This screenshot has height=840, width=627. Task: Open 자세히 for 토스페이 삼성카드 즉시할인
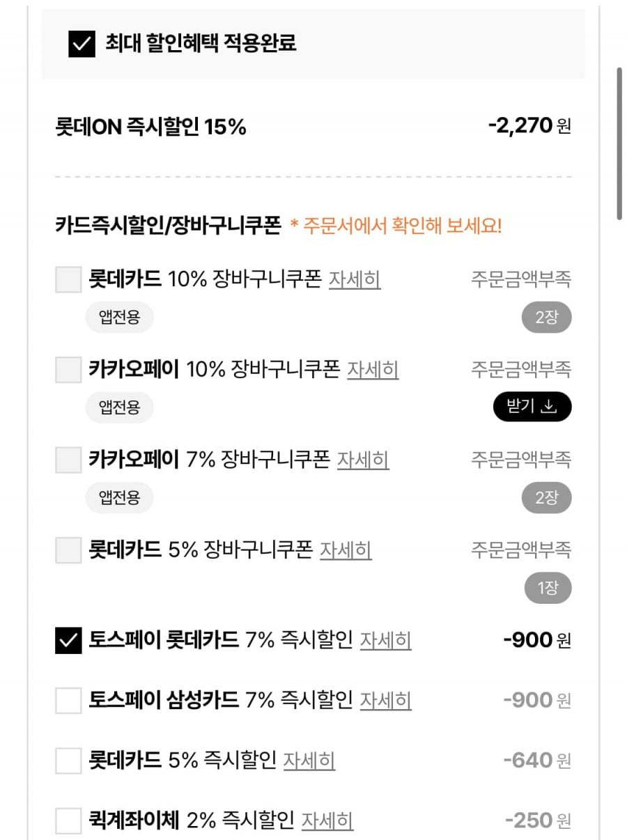[x=385, y=700]
